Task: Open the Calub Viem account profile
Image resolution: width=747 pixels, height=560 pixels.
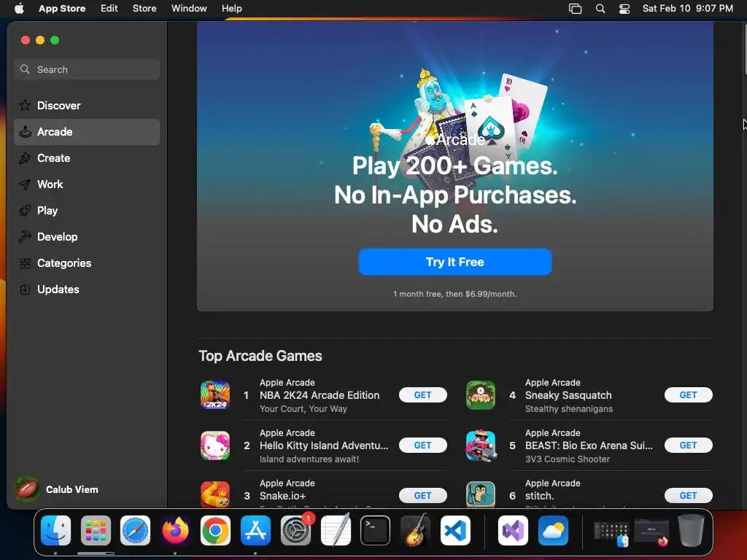Action: [57, 489]
